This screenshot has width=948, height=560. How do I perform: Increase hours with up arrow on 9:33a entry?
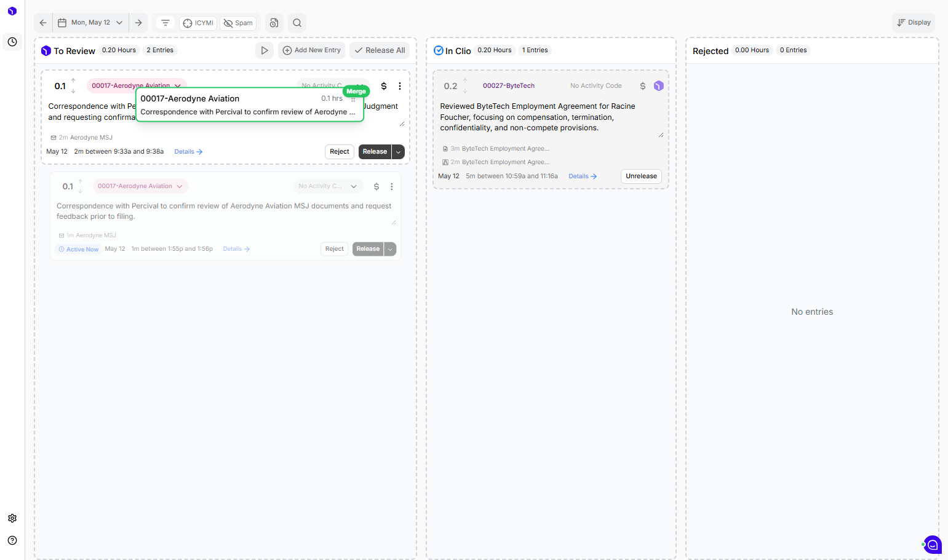73,81
